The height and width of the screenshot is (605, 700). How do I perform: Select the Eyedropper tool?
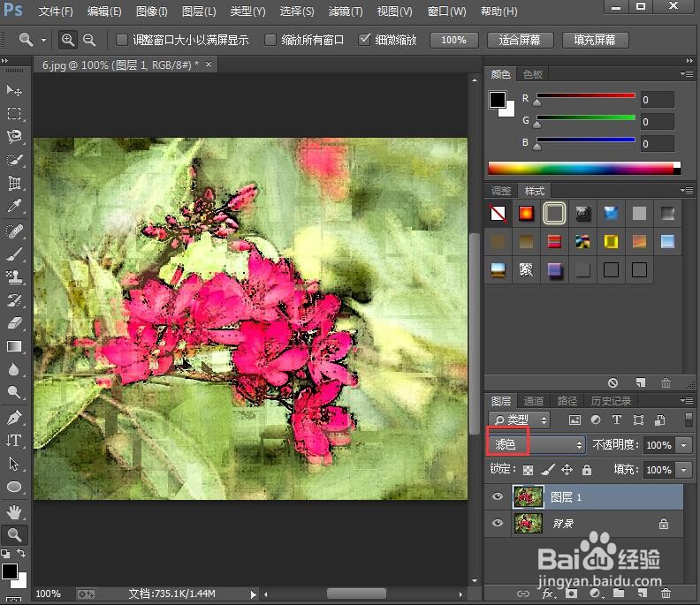click(14, 206)
